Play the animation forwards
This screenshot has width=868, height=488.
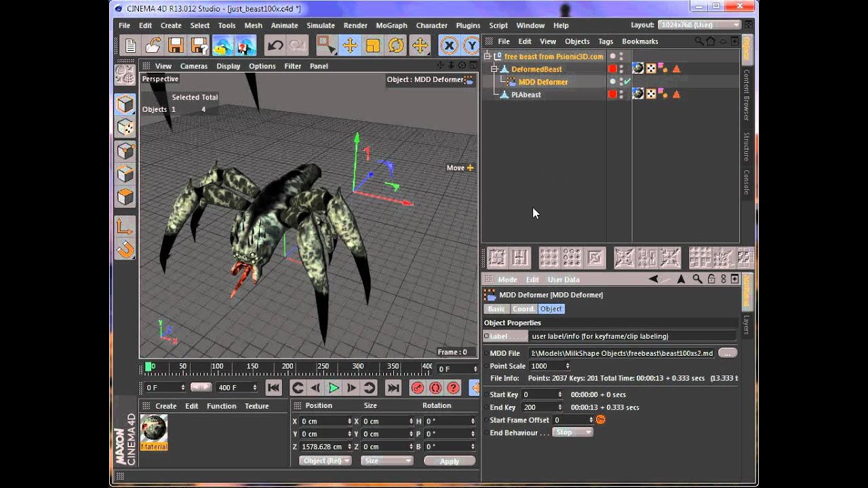pyautogui.click(x=334, y=388)
